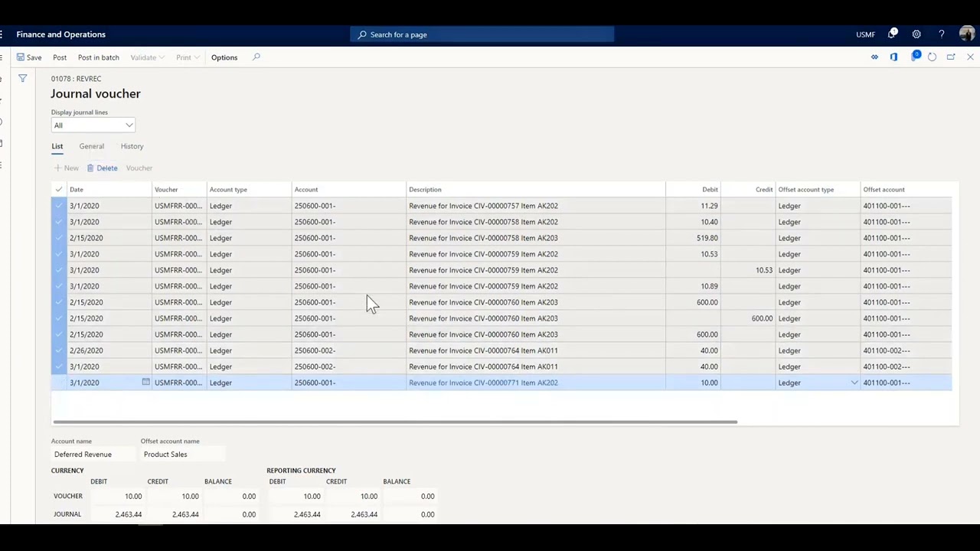Open the user profile picture

coord(966,34)
